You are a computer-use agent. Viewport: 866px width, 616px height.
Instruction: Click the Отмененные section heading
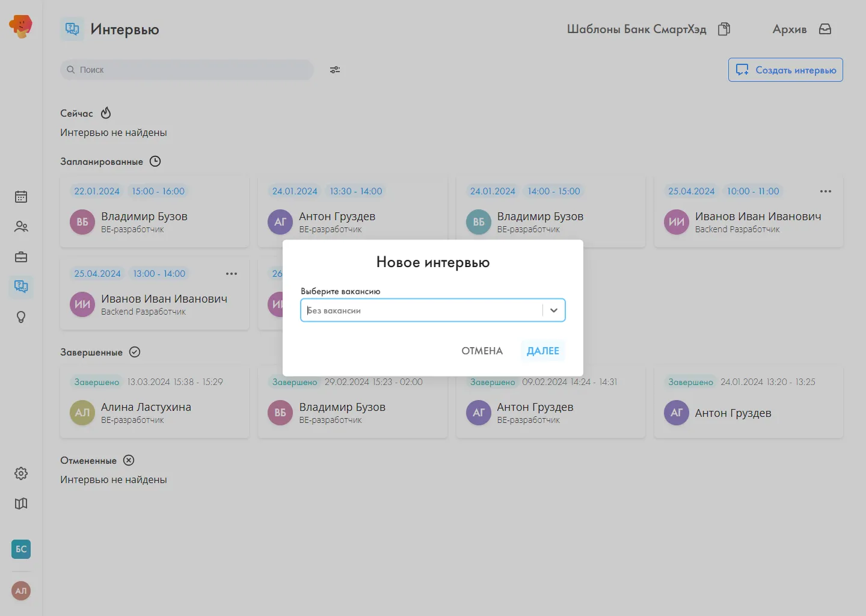click(x=88, y=460)
